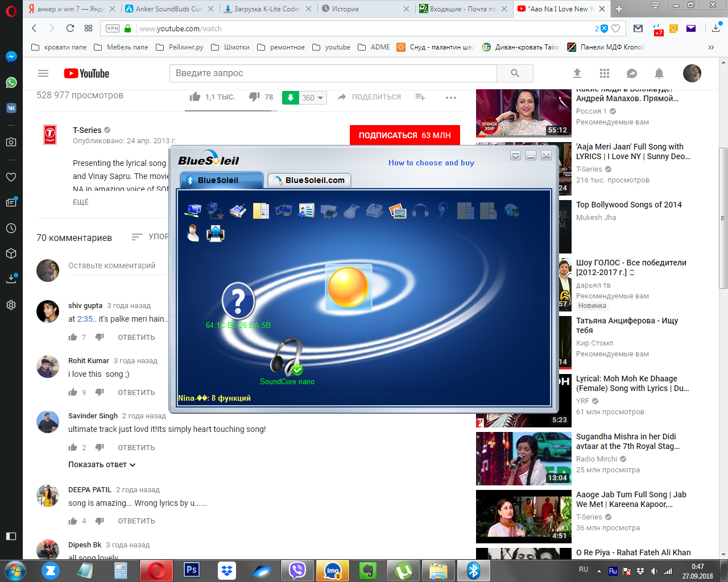Open the Windows Start button
The image size is (728, 582).
click(14, 570)
